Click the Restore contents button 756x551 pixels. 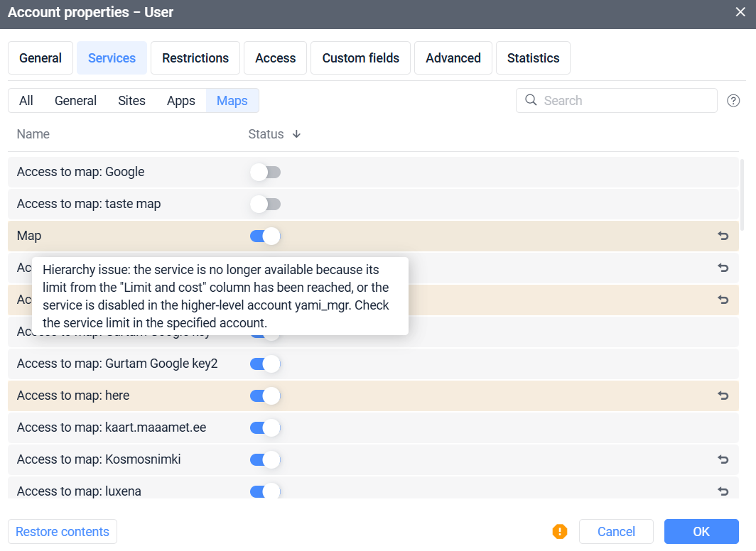63,532
